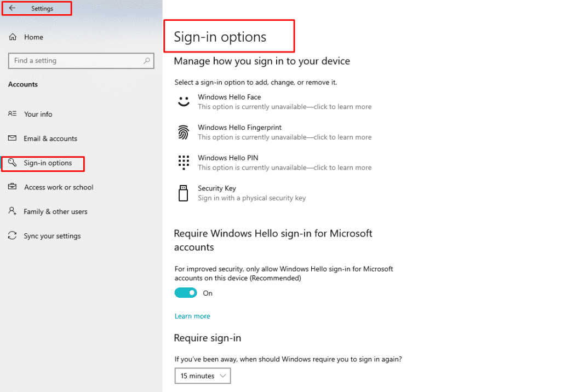Expand the 15 minutes selection box
Image resolution: width=561 pixels, height=392 pixels.
[203, 376]
